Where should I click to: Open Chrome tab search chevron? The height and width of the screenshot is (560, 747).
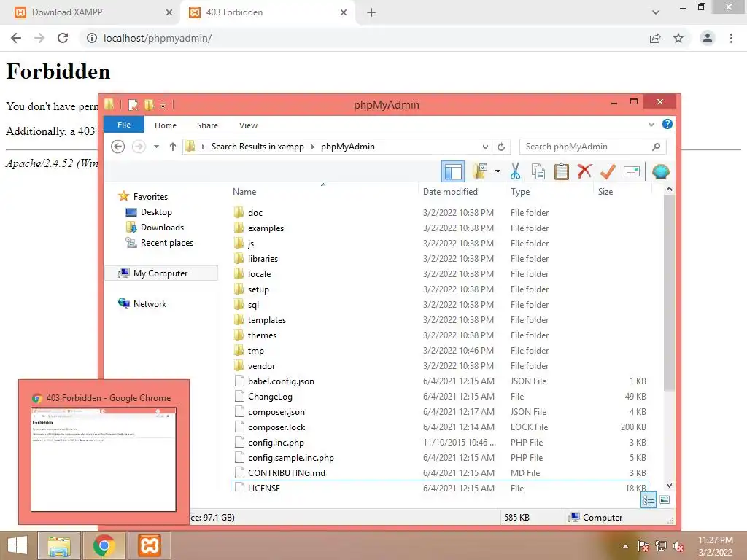(x=656, y=12)
